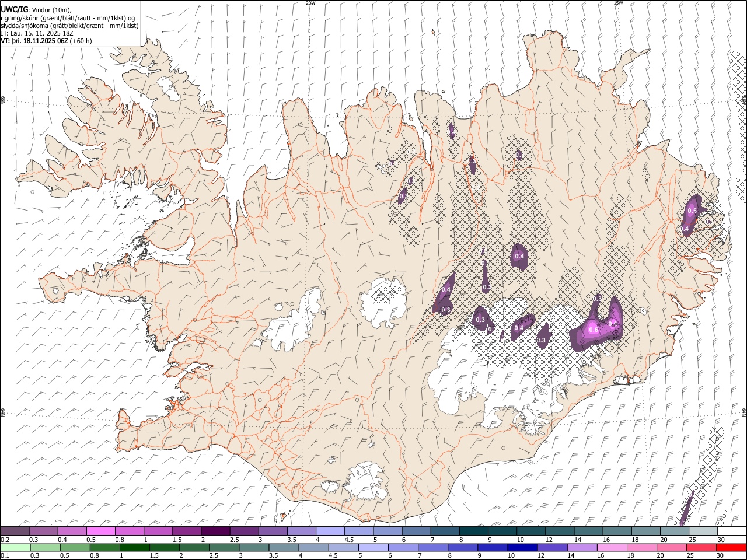747x560 pixels.
Task: Click the '15W' longitude label
Action: tap(618, 3)
